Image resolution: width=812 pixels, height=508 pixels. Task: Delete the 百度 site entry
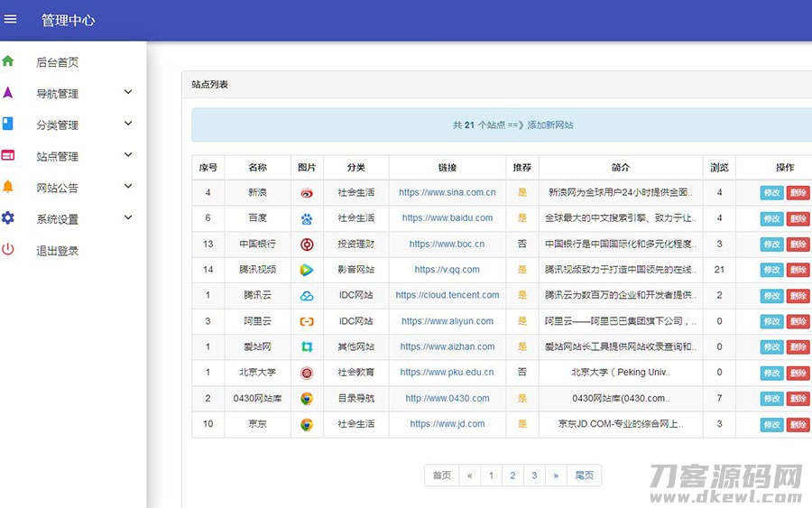click(798, 218)
